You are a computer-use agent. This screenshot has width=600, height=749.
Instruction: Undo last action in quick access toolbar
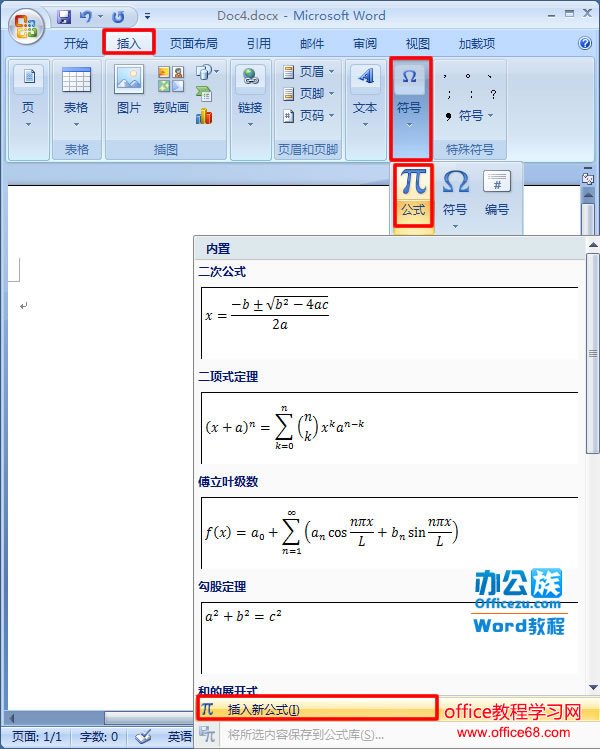pyautogui.click(x=86, y=17)
